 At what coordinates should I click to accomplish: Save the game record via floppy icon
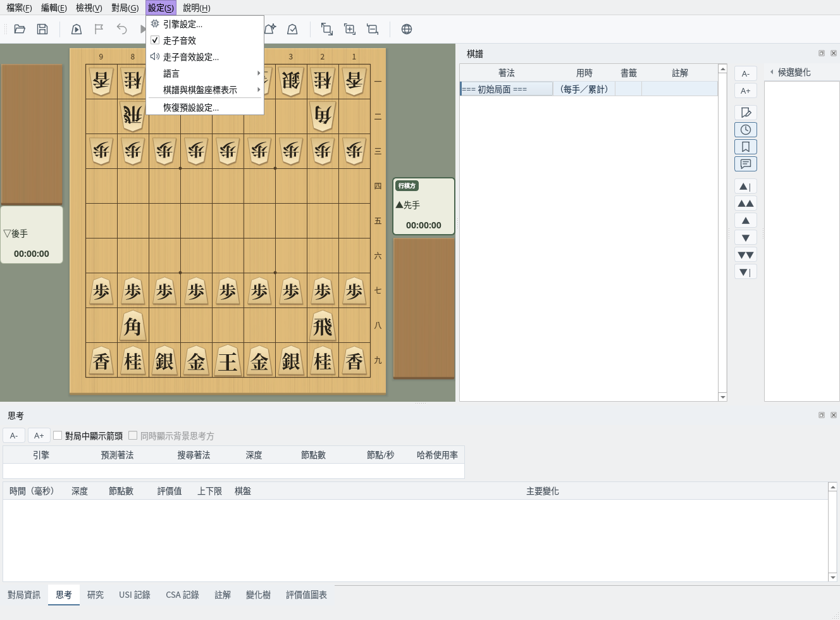42,29
